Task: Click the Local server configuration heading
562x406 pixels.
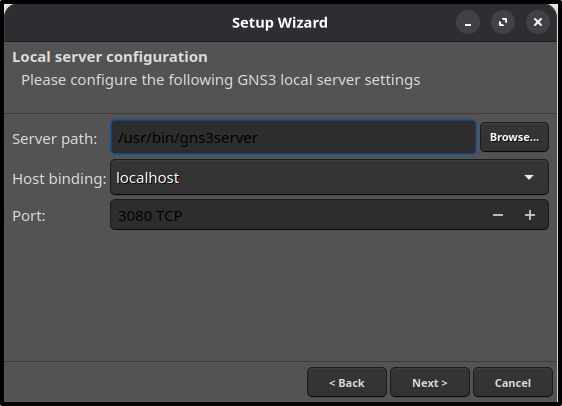Action: [110, 57]
